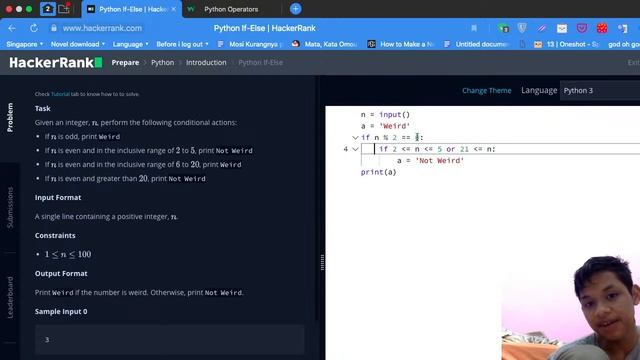The width and height of the screenshot is (640, 360).
Task: Click line a = 'Weird' in editor
Action: (385, 126)
